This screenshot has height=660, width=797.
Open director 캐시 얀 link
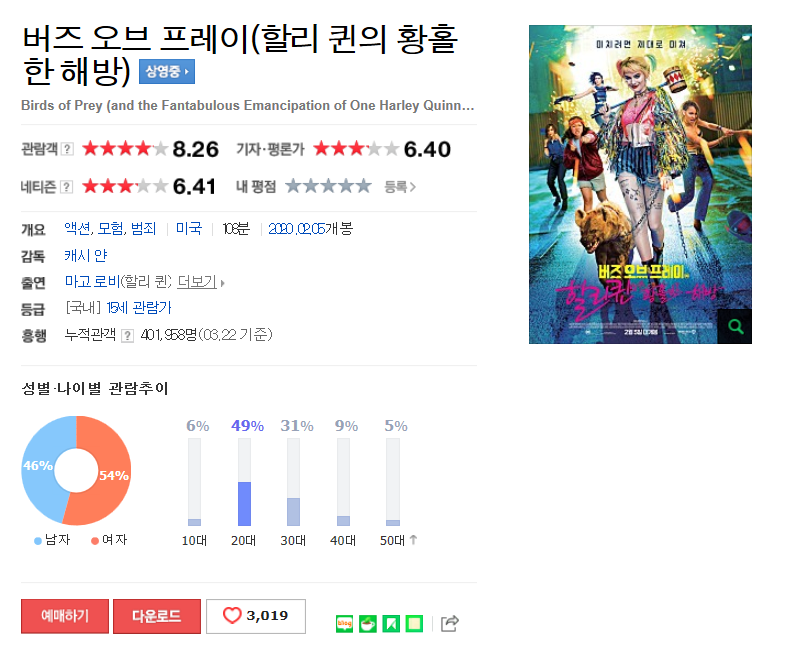pos(85,255)
